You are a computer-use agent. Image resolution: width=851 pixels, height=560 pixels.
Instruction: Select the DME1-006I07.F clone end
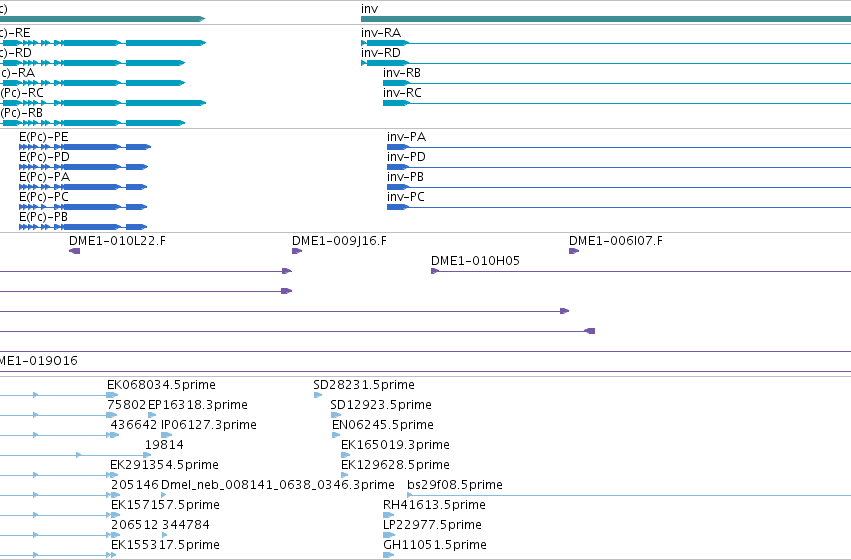(x=574, y=251)
